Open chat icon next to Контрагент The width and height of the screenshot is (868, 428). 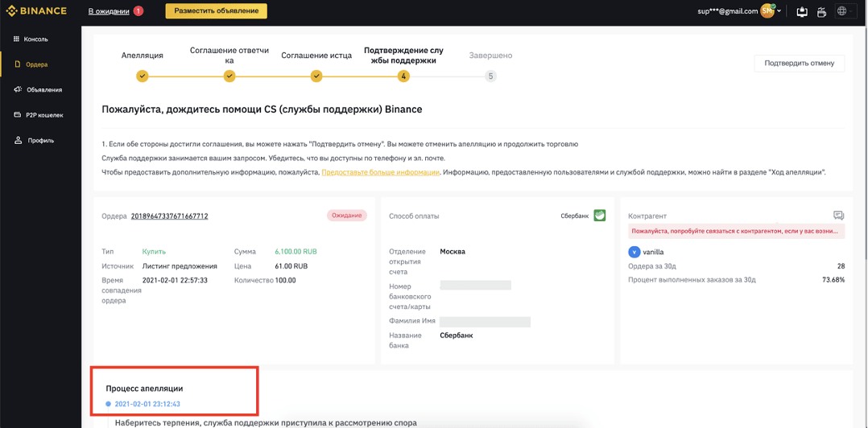click(838, 216)
